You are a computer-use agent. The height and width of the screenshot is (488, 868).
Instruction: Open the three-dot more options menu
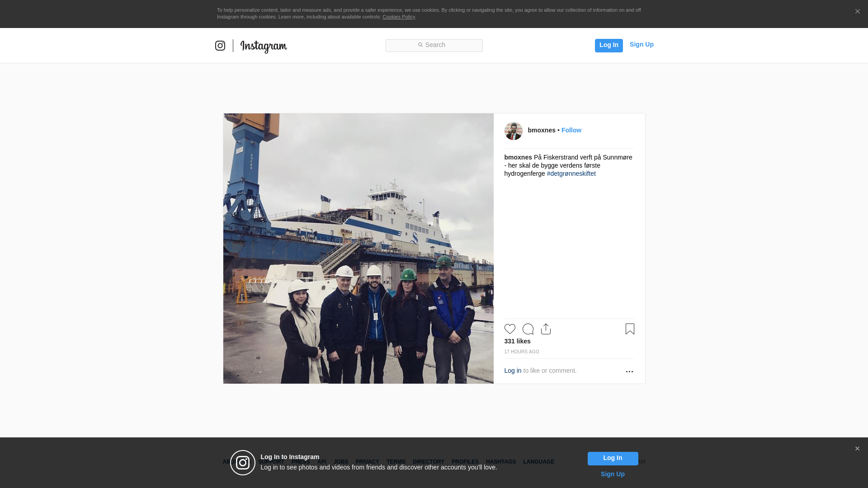(629, 371)
